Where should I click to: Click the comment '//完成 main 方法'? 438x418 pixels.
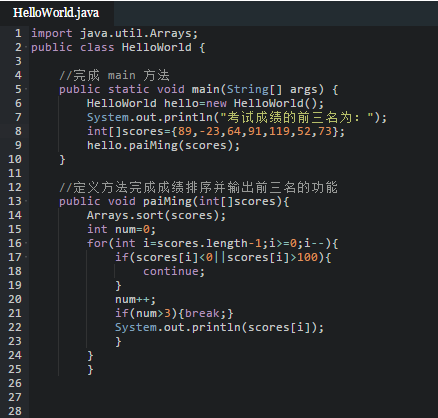(114, 75)
